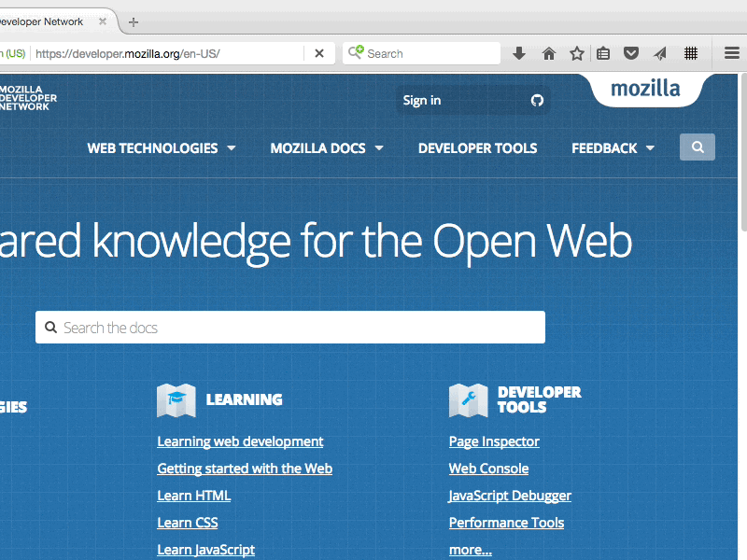Open the Page Inspector link
Viewport: 747px width, 560px height.
495,441
